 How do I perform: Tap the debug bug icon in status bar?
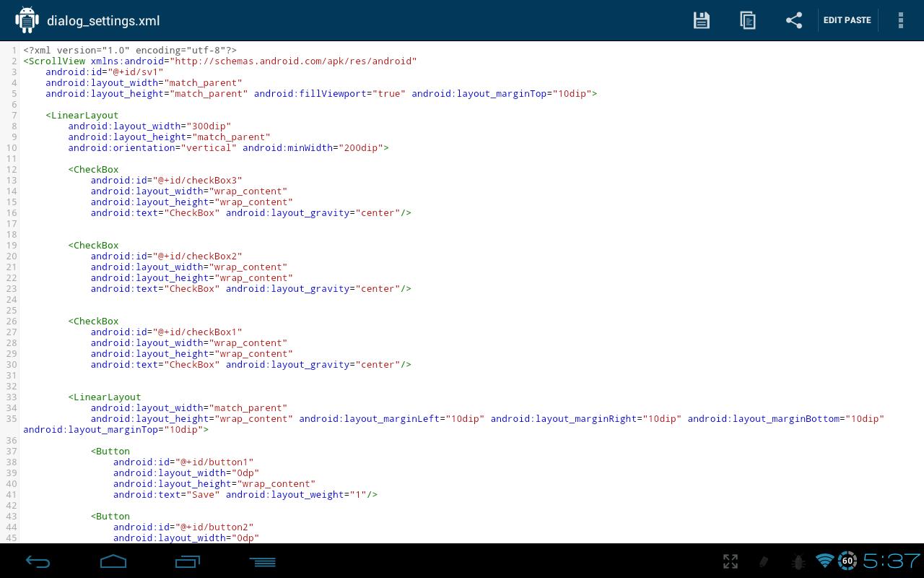point(798,561)
